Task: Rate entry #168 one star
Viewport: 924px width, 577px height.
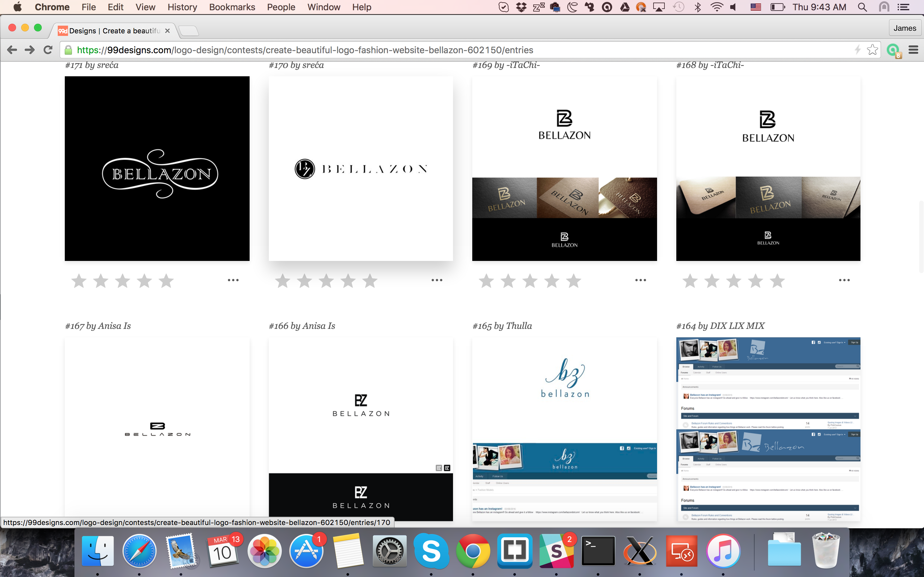Action: click(690, 281)
